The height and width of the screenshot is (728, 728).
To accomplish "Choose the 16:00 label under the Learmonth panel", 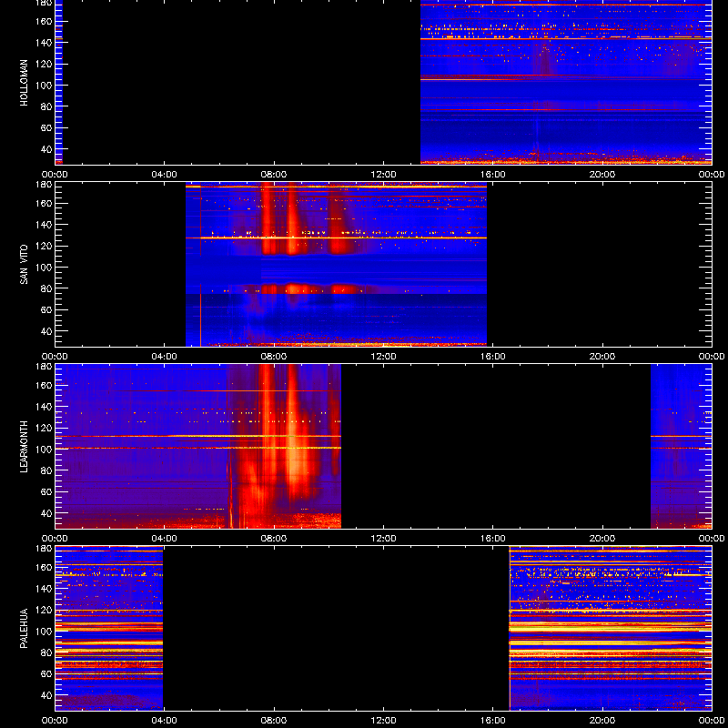I will [x=492, y=539].
